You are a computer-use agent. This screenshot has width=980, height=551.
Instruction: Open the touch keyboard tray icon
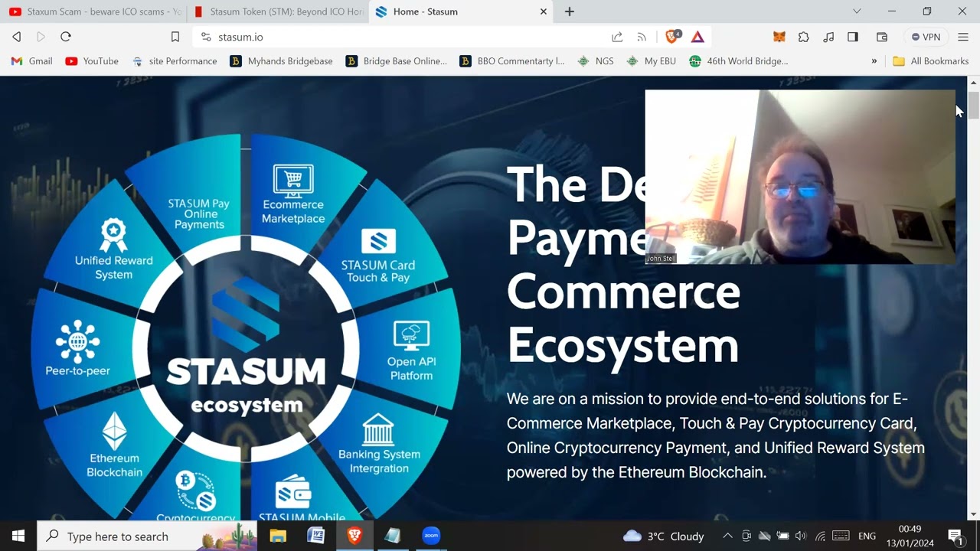(841, 536)
